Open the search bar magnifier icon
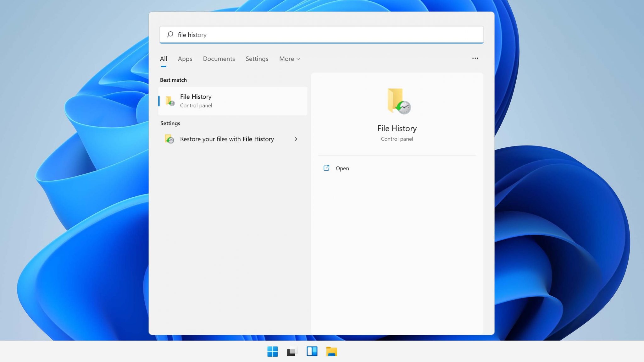 [x=170, y=35]
